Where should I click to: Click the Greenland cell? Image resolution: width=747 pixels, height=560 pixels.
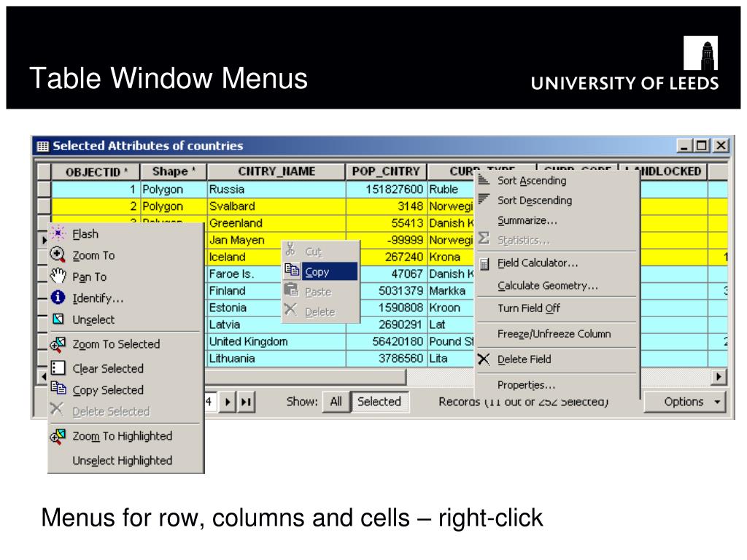pos(276,223)
